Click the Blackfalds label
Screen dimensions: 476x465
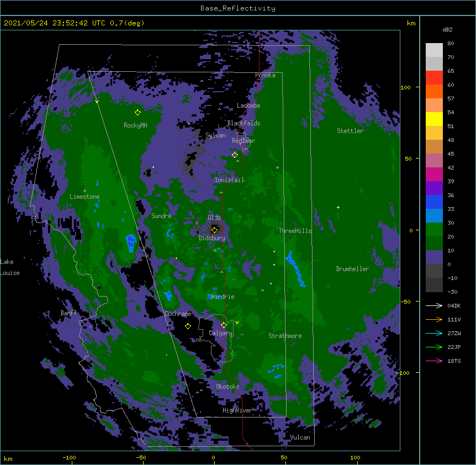coord(244,123)
